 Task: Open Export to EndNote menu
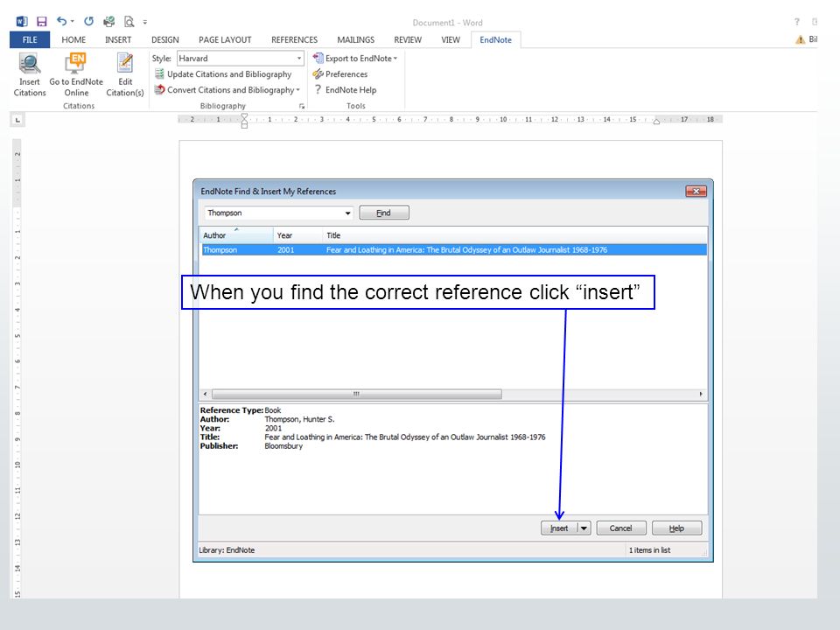pos(355,58)
